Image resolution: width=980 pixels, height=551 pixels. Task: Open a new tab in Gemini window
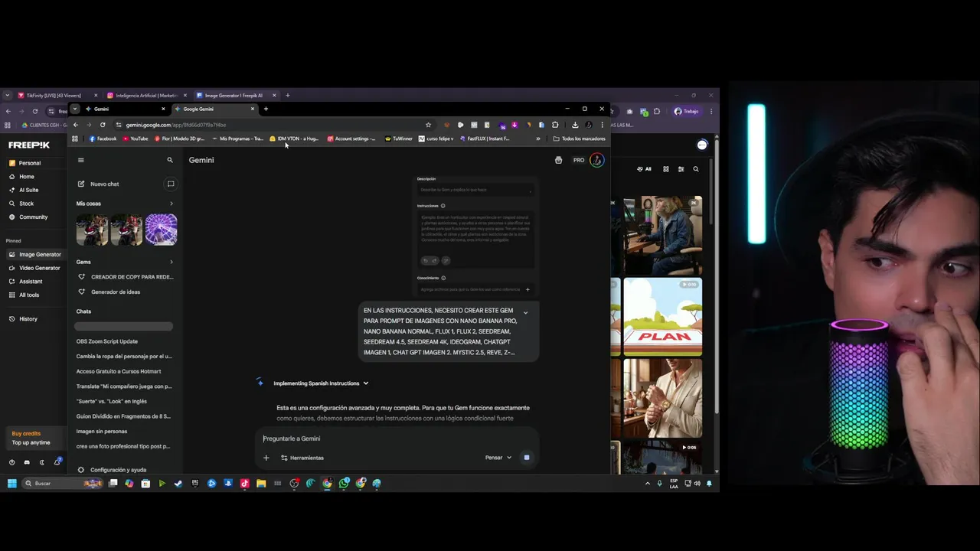click(x=266, y=109)
